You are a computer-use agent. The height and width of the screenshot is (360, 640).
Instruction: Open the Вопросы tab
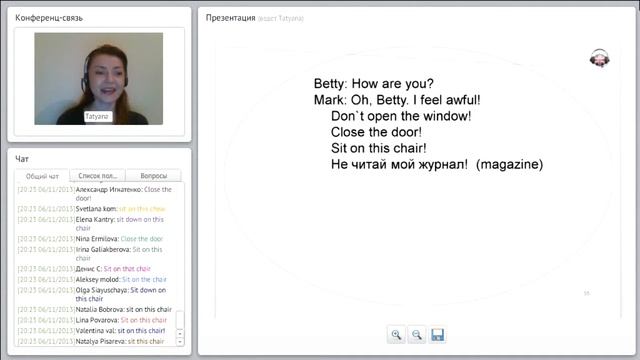click(153, 176)
